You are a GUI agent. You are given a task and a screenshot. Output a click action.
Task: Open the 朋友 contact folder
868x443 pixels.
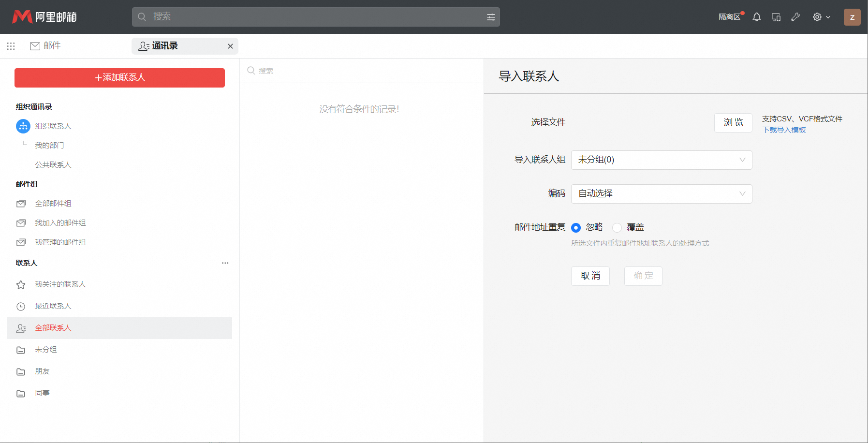[x=42, y=371]
